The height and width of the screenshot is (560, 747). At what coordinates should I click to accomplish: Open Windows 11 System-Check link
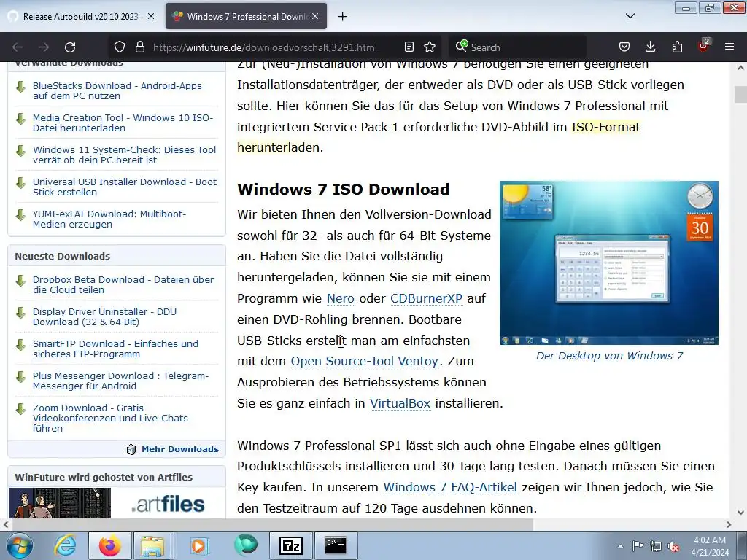tap(124, 155)
